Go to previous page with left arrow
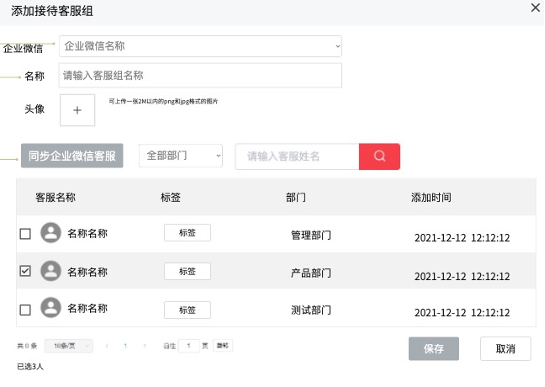This screenshot has width=545, height=387. point(107,346)
